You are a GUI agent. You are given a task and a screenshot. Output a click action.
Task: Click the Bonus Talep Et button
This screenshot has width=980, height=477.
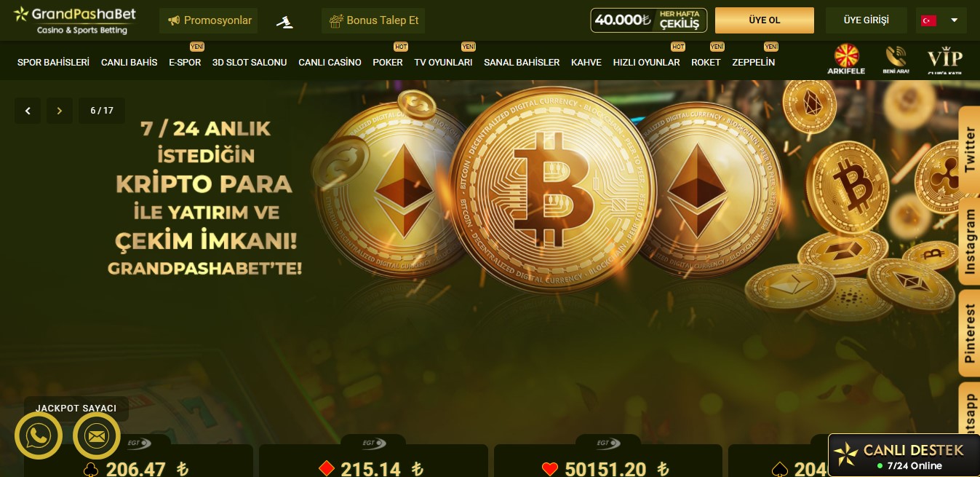point(373,20)
